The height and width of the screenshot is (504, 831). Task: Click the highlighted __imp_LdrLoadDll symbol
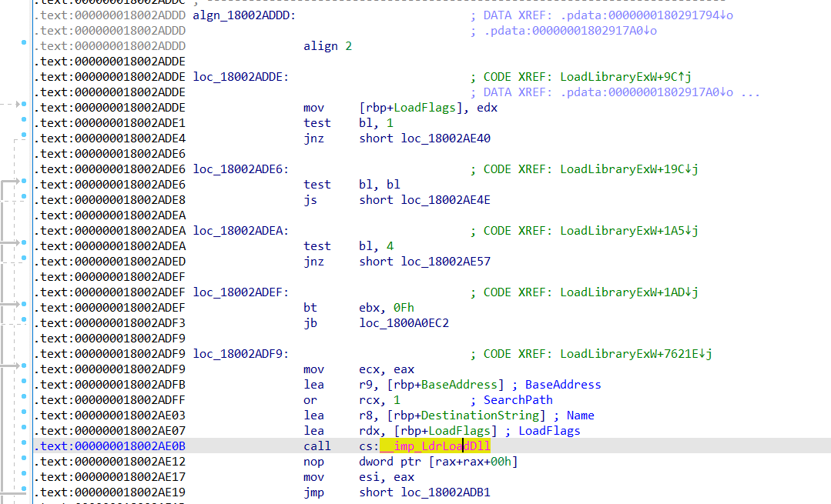pyautogui.click(x=435, y=446)
